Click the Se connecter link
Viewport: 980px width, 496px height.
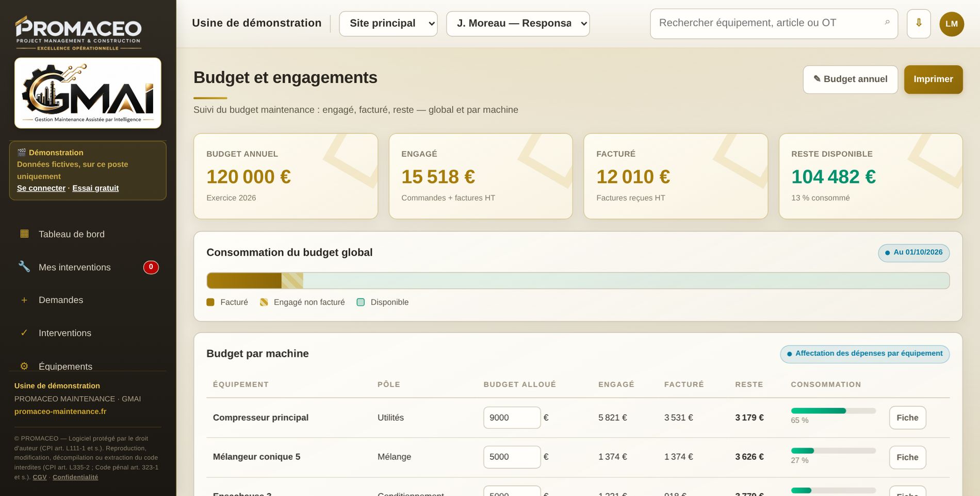41,188
